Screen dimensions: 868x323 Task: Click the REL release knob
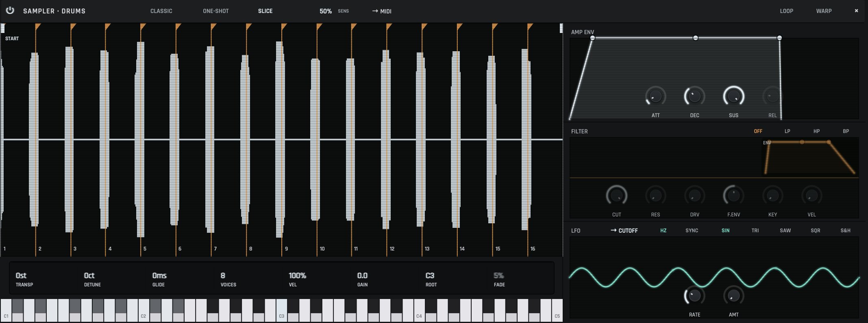click(772, 96)
